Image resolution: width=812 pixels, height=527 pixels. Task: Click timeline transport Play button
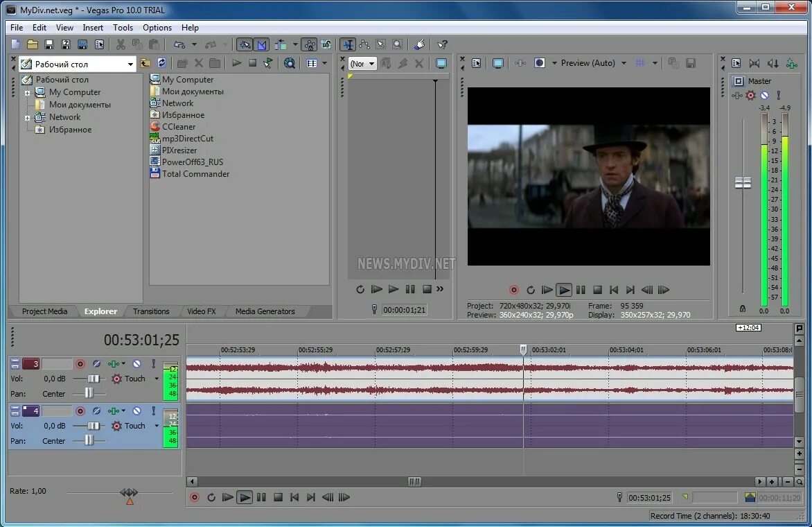[245, 497]
